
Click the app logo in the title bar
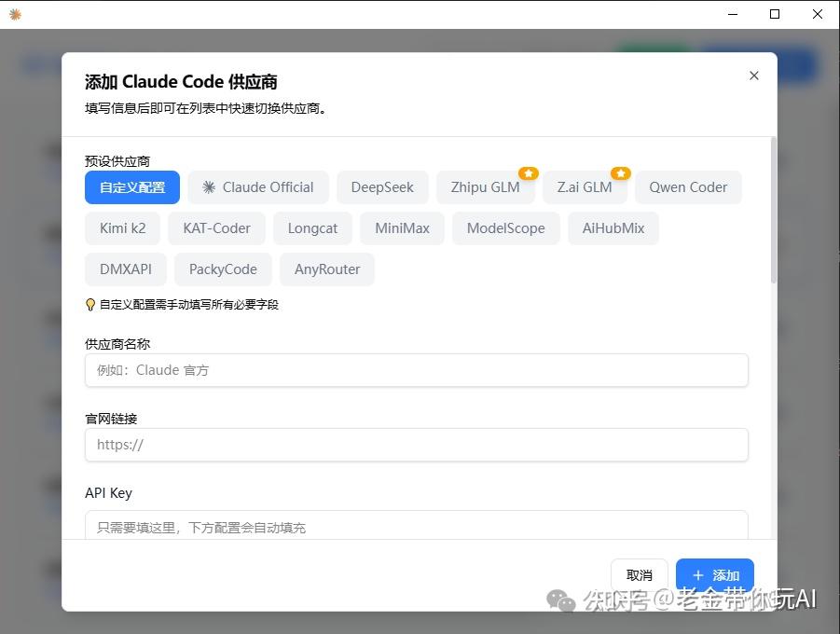tap(13, 14)
